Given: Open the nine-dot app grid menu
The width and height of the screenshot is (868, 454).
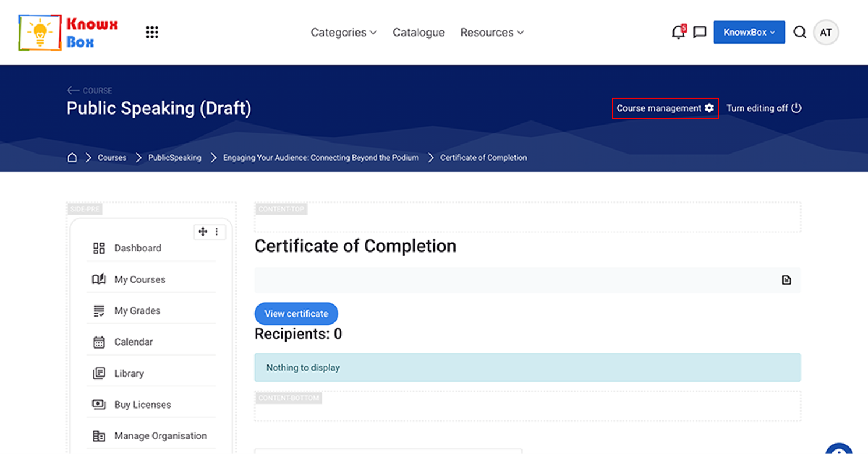Looking at the screenshot, I should tap(152, 32).
